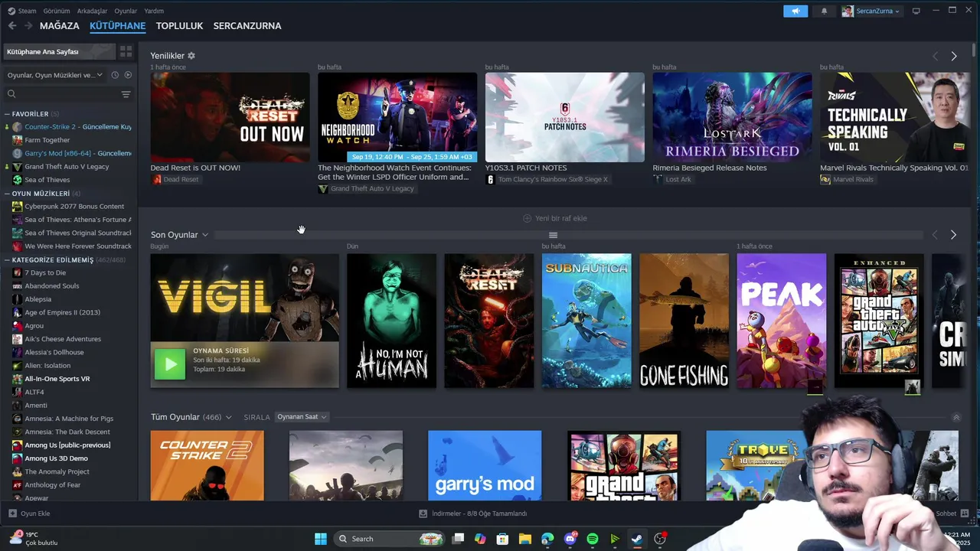Play Vigil with green play button
Screen dimensions: 980x551
[x=170, y=364]
